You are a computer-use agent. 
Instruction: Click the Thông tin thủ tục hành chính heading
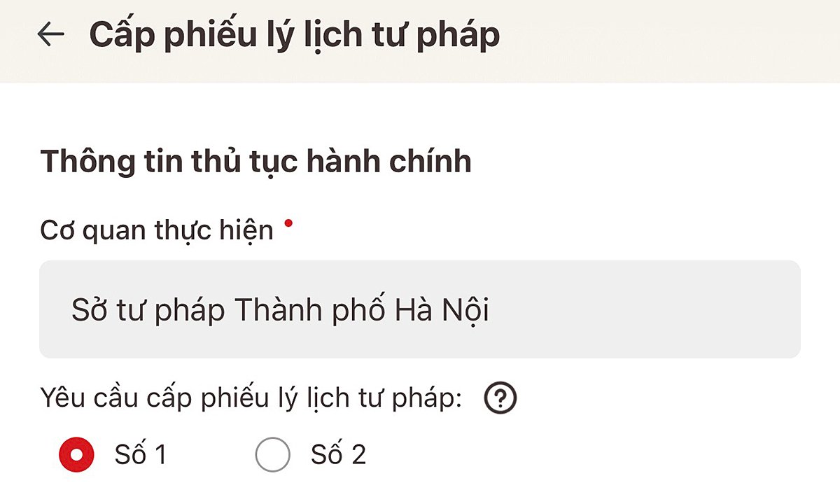point(256,162)
